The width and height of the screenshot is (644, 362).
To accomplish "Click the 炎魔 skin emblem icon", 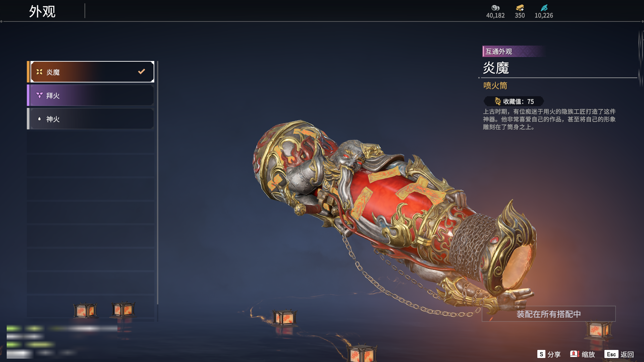I will [39, 72].
